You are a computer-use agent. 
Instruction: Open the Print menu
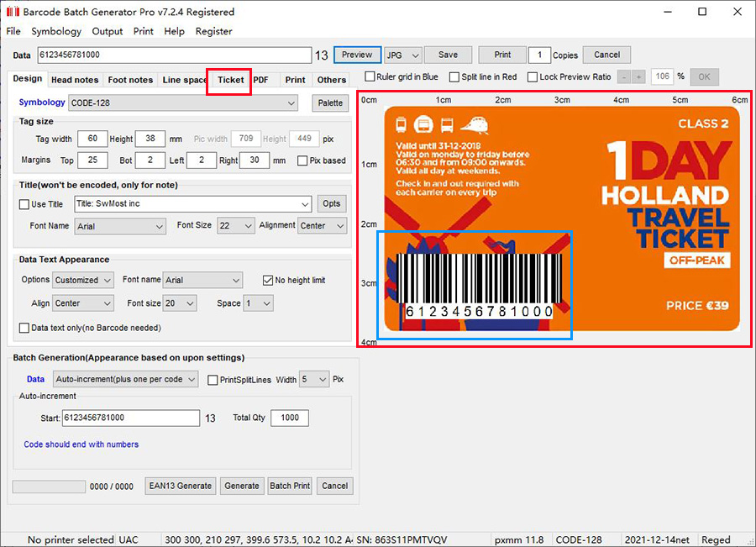(x=143, y=31)
